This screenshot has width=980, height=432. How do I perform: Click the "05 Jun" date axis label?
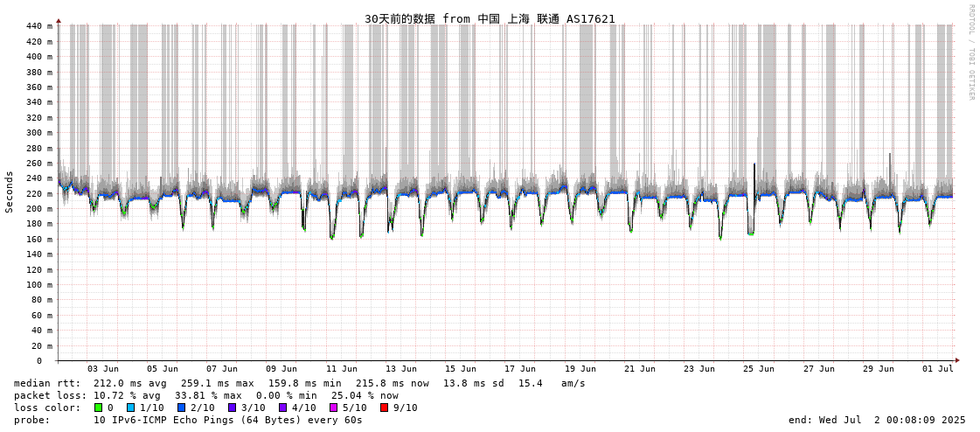[x=163, y=369]
